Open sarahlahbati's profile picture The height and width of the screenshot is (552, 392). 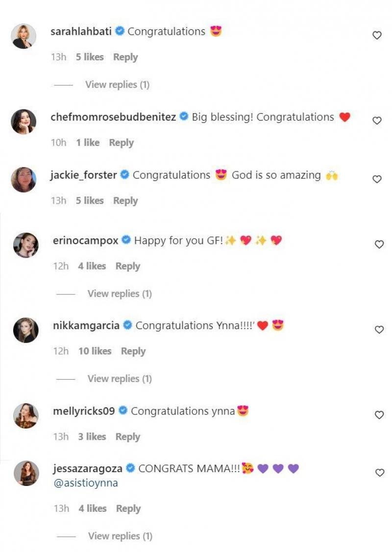(x=24, y=36)
